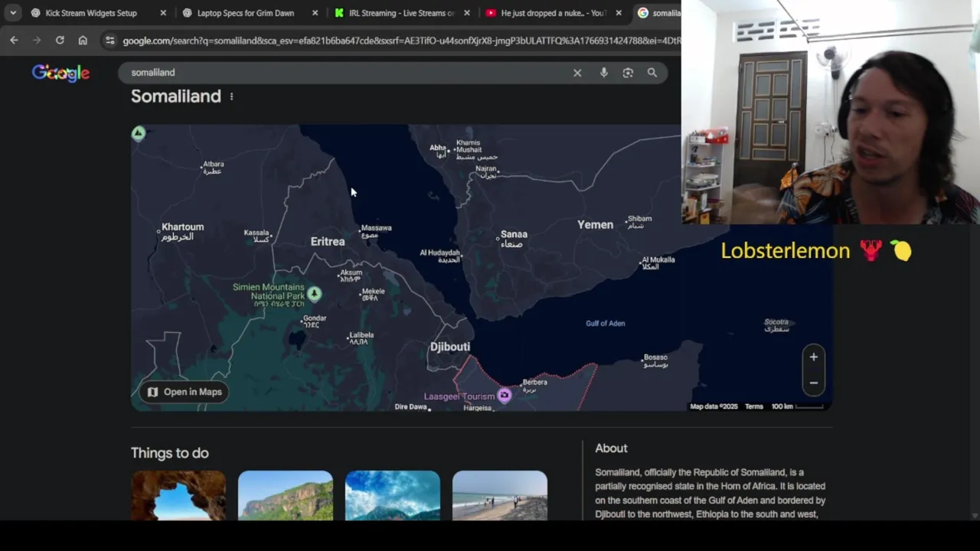Close the Kick Stream Widgets Setup tab
Screen dimensions: 980x551
pyautogui.click(x=163, y=13)
